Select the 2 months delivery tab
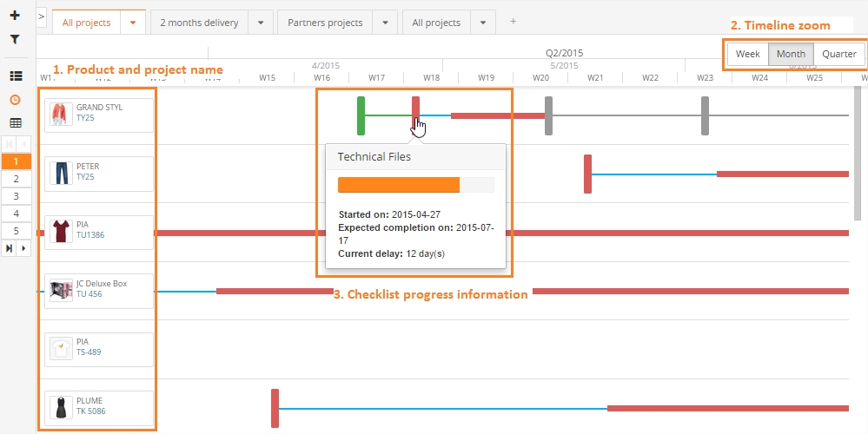 click(199, 23)
